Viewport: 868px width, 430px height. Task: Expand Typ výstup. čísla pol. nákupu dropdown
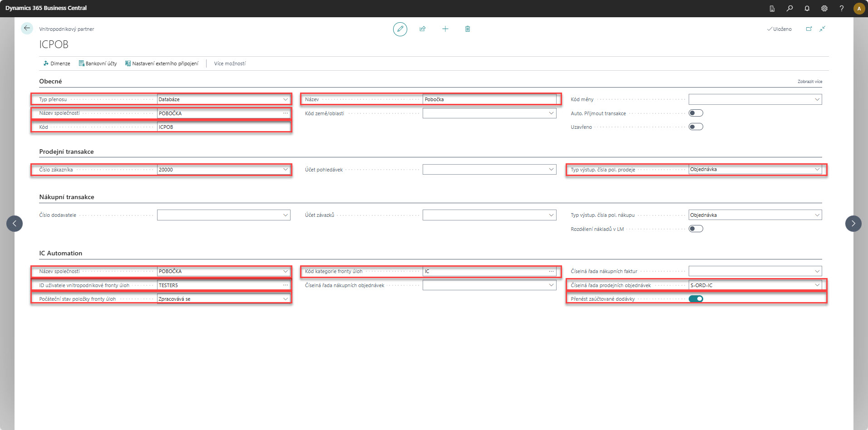coord(817,215)
